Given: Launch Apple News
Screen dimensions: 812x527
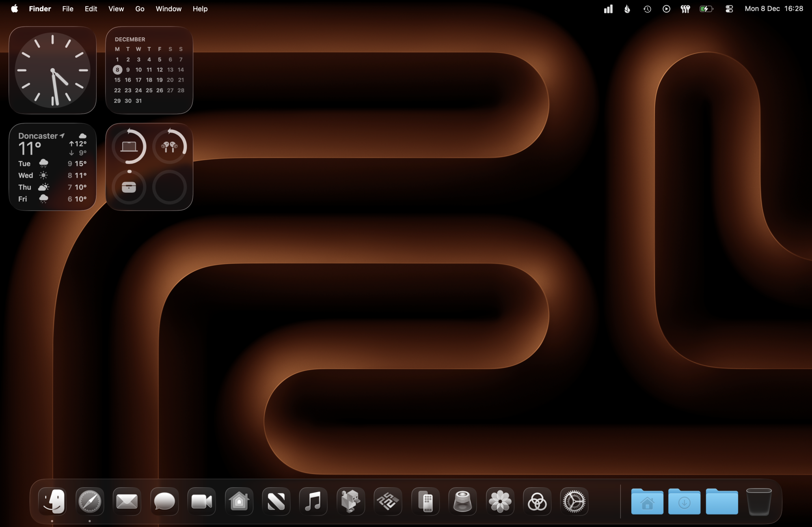Looking at the screenshot, I should (x=276, y=501).
